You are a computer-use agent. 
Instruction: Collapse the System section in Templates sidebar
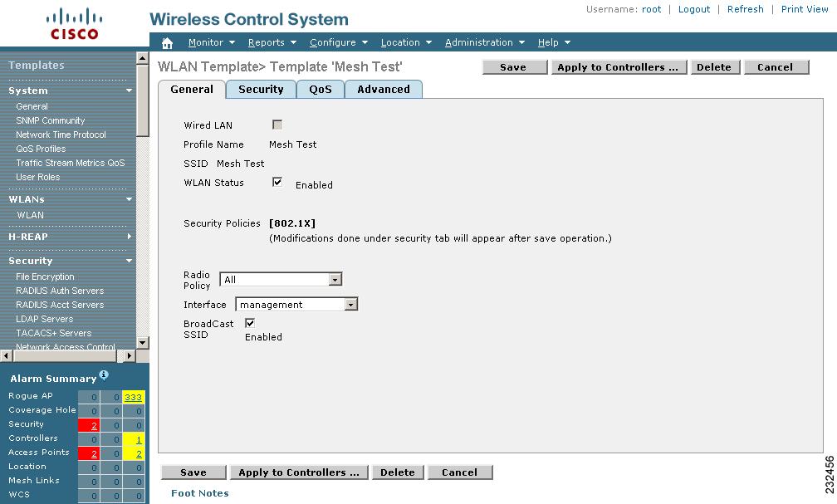(129, 91)
